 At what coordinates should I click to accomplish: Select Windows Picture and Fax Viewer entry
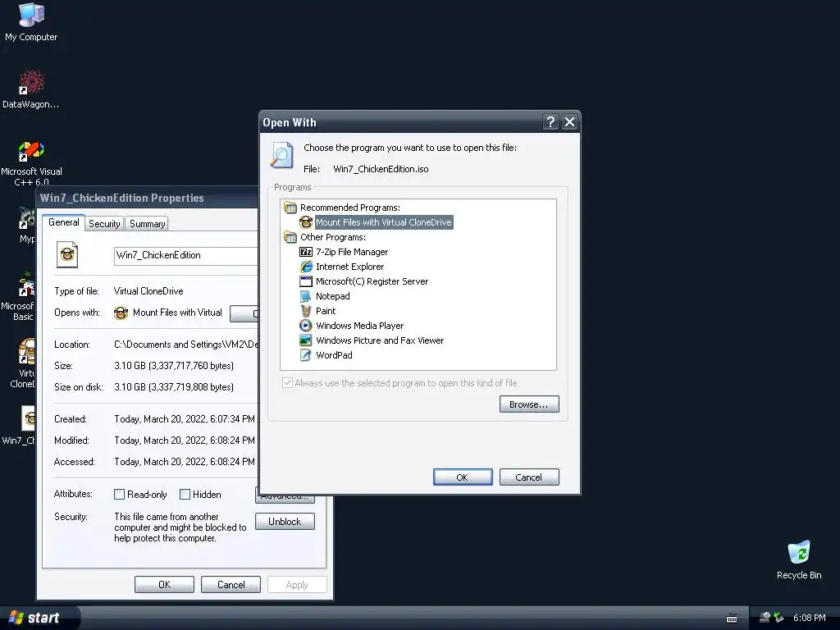[x=379, y=340]
